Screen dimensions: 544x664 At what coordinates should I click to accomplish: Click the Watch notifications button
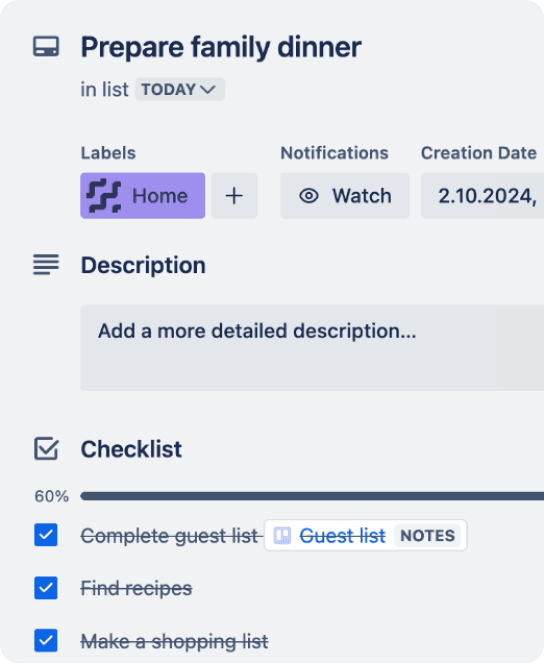pos(345,196)
